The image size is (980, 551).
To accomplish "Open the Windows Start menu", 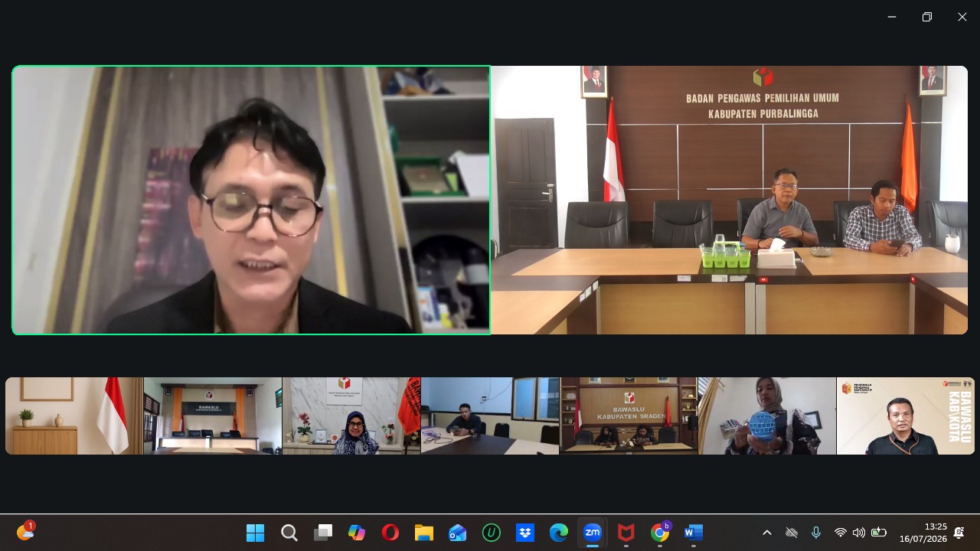I will [255, 533].
